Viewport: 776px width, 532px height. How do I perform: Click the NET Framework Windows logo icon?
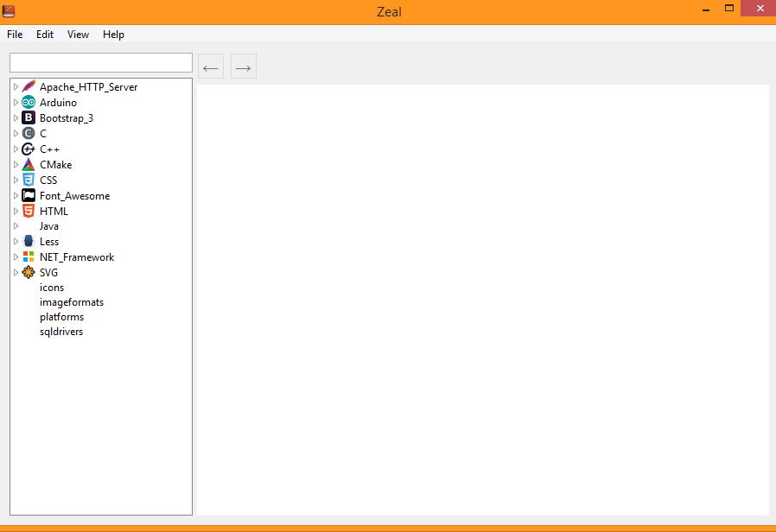(x=29, y=256)
